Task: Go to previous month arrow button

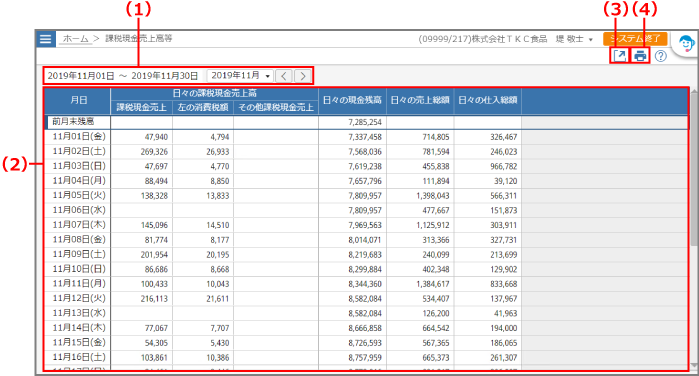Action: click(x=284, y=76)
